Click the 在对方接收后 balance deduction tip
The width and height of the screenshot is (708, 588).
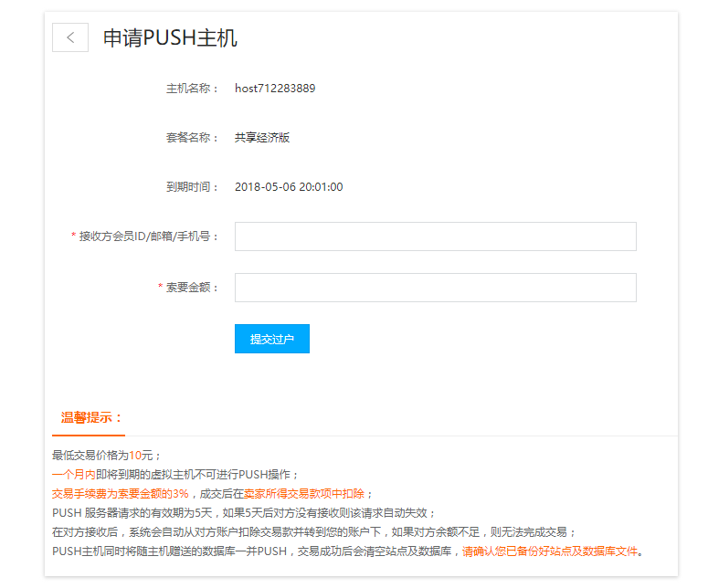coord(315,531)
